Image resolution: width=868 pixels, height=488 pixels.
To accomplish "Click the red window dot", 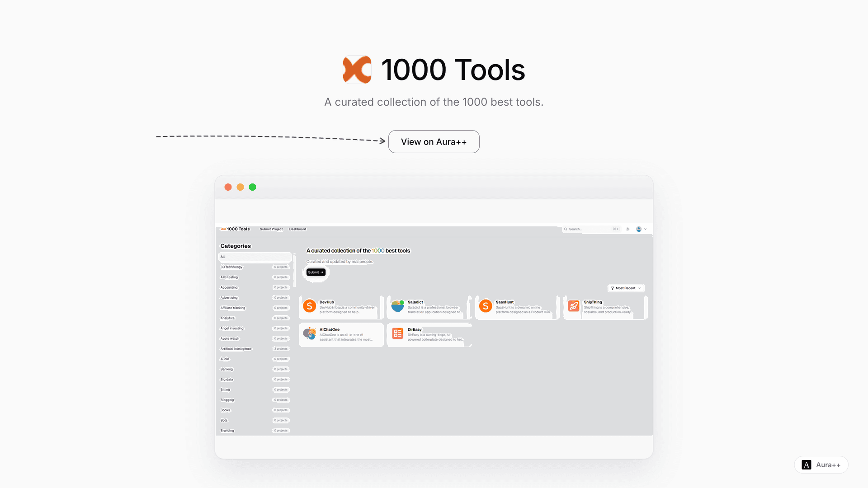I will 228,187.
